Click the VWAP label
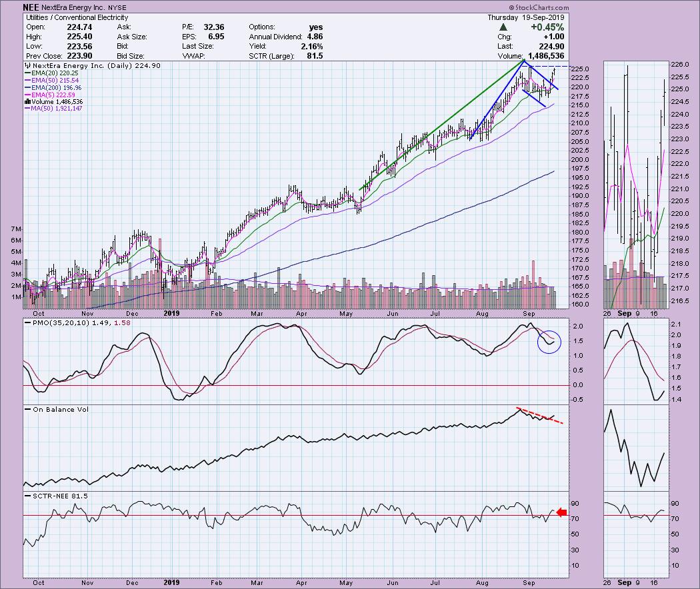The height and width of the screenshot is (589, 700). 193,56
